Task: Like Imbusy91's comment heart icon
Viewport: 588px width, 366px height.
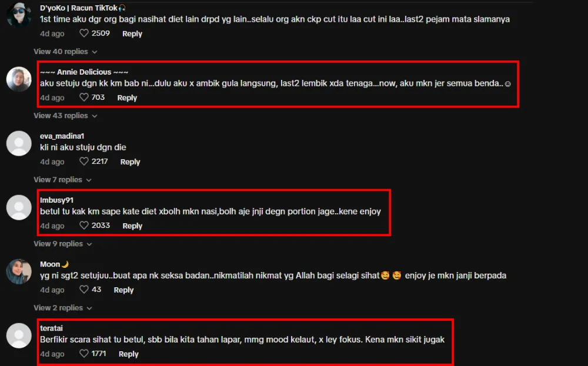Action: pos(84,226)
